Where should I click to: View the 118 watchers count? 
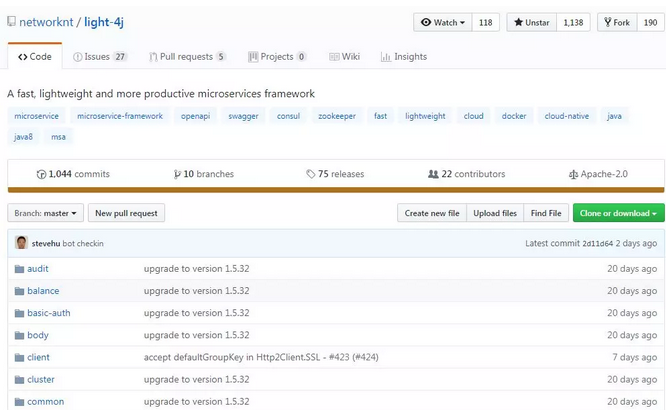[485, 23]
